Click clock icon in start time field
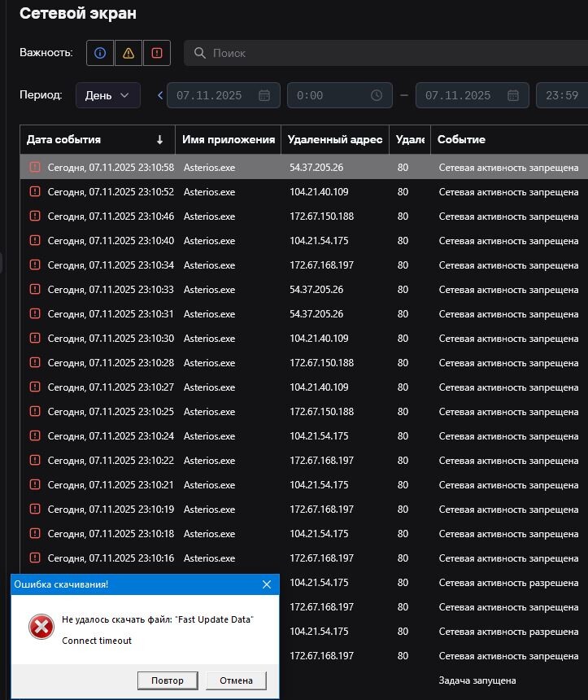Image resolution: width=588 pixels, height=700 pixels. pos(376,95)
